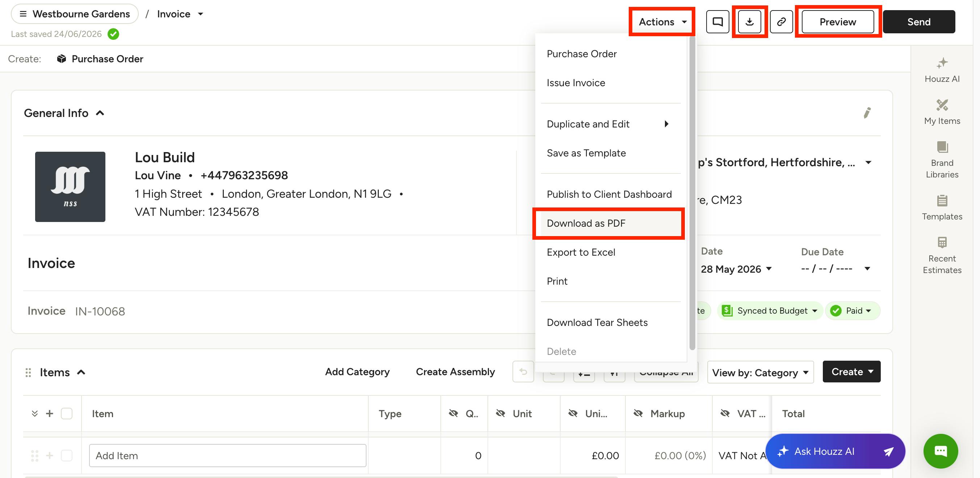Open the comments icon in top toolbar

717,22
